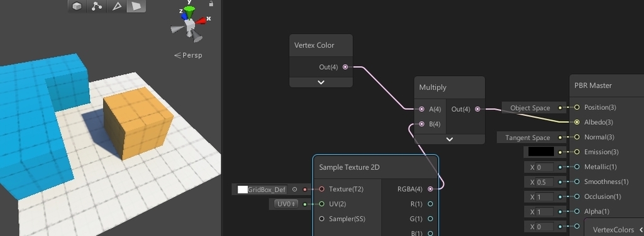The height and width of the screenshot is (236, 644).
Task: Click the center cube of scene gizmo
Action: tap(190, 25)
